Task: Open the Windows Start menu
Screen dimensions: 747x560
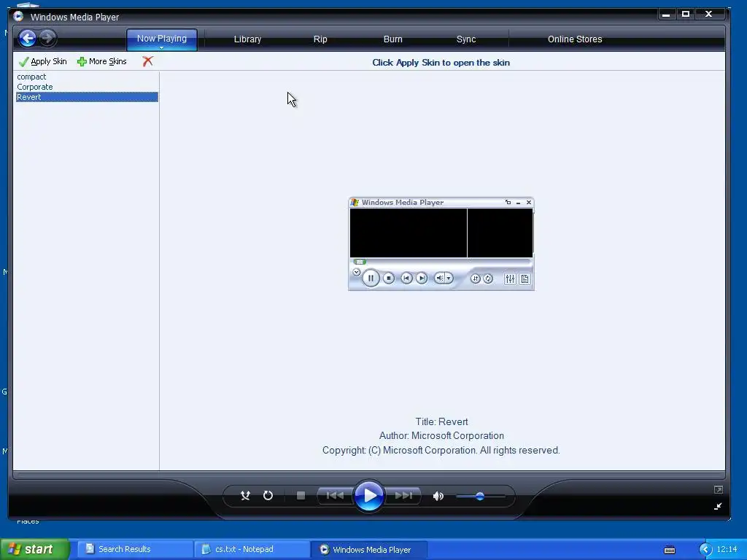Action: [35, 549]
